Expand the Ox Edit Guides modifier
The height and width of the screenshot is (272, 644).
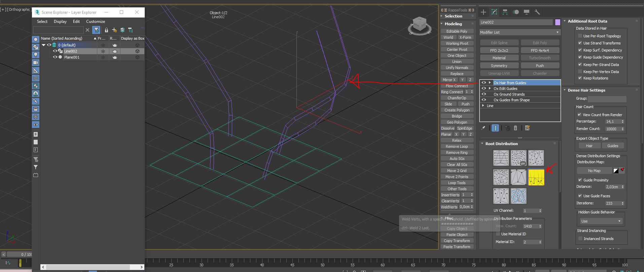coord(490,89)
